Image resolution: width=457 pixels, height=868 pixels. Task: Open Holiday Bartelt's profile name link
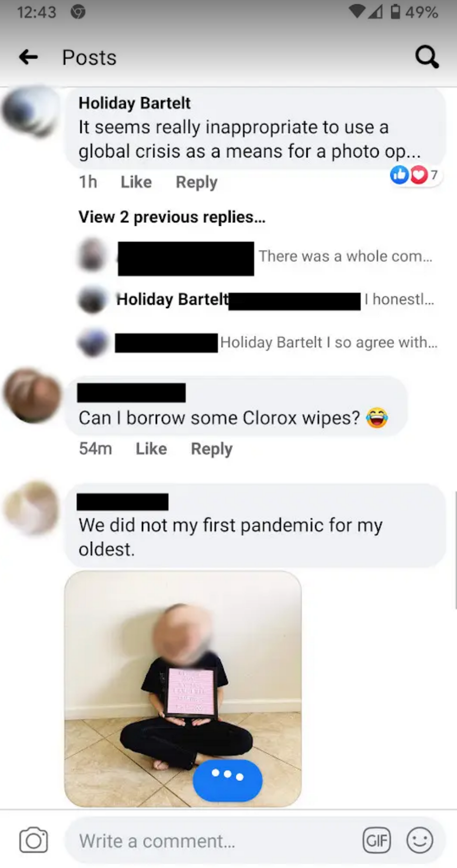pyautogui.click(x=134, y=103)
